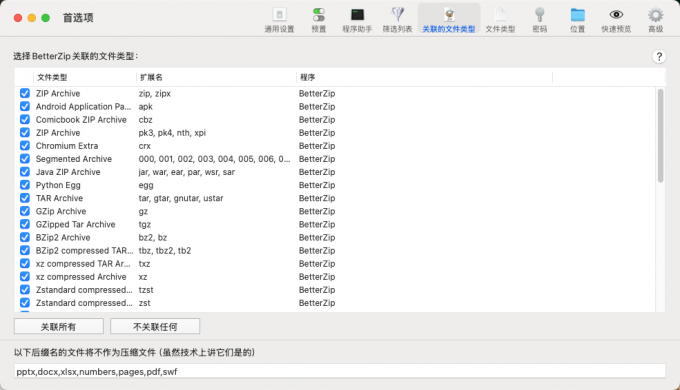Toggle the Python Egg checkbox
Viewport: 680px width, 390px height.
(x=25, y=185)
